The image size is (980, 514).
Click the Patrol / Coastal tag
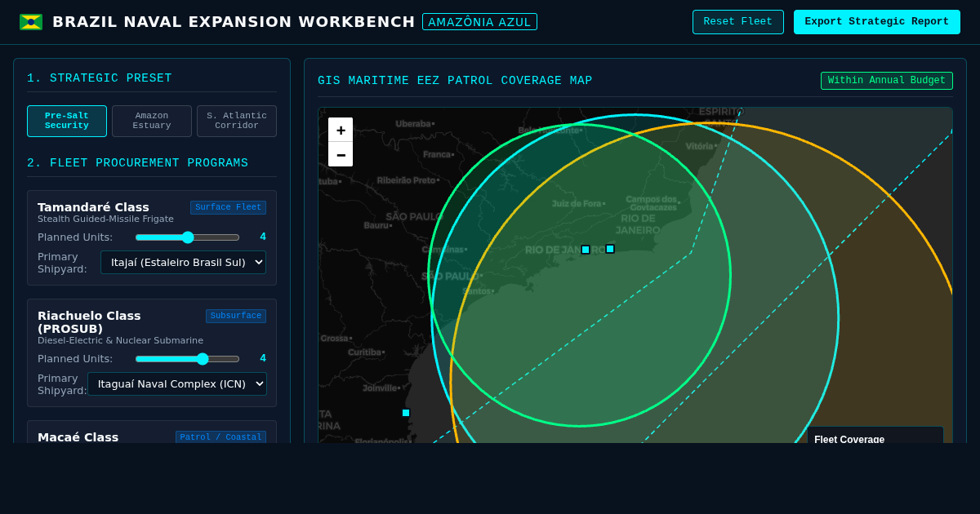click(x=220, y=437)
